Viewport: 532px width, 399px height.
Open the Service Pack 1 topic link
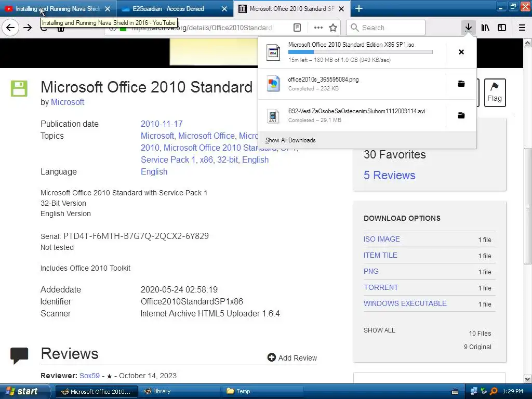click(168, 159)
